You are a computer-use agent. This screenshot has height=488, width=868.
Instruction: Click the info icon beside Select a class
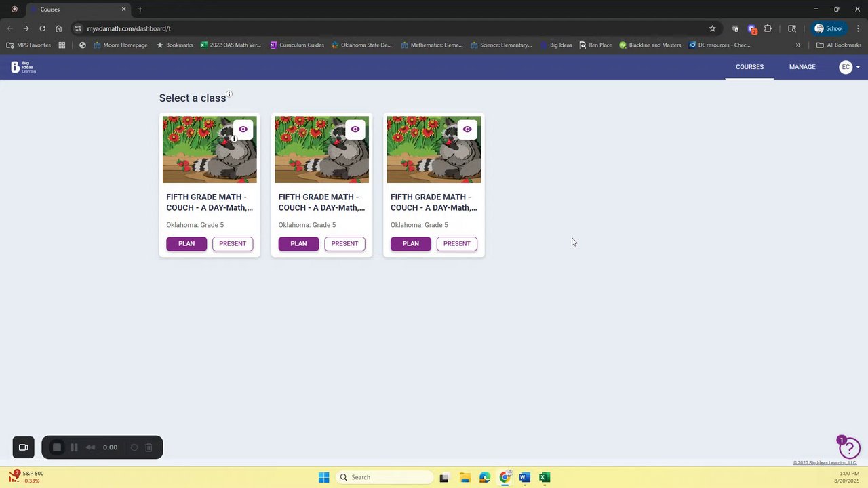[x=229, y=94]
